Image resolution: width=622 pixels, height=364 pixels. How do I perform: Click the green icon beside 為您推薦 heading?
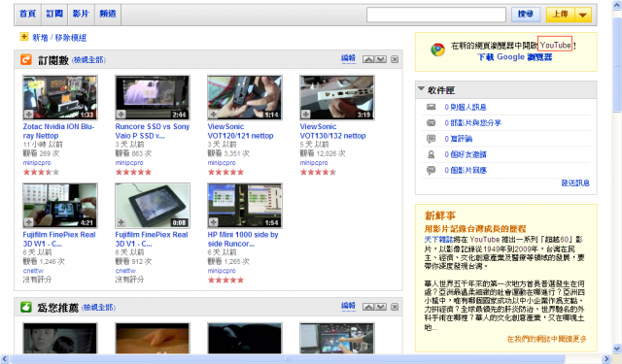26,307
